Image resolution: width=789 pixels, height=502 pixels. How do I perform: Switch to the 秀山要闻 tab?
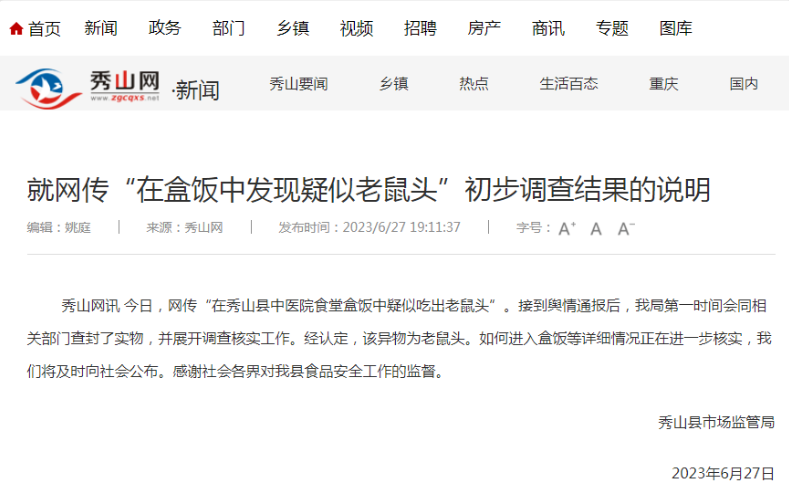pos(298,83)
